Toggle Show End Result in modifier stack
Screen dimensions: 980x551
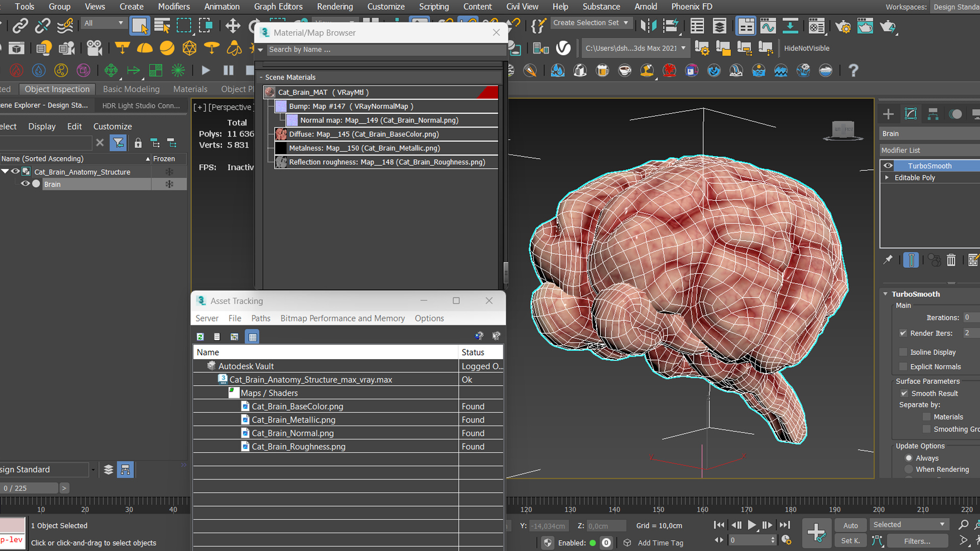click(911, 260)
